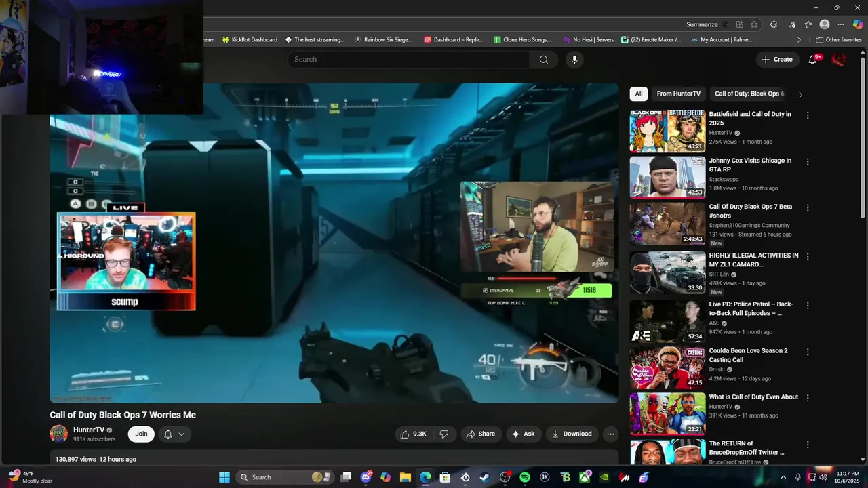Open The best streaming... bookmark
868x488 pixels.
315,40
